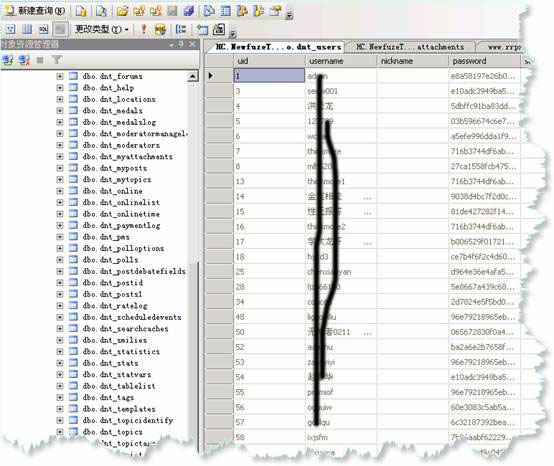
Task: Click the selected uid cell containing 1
Action: coord(269,76)
